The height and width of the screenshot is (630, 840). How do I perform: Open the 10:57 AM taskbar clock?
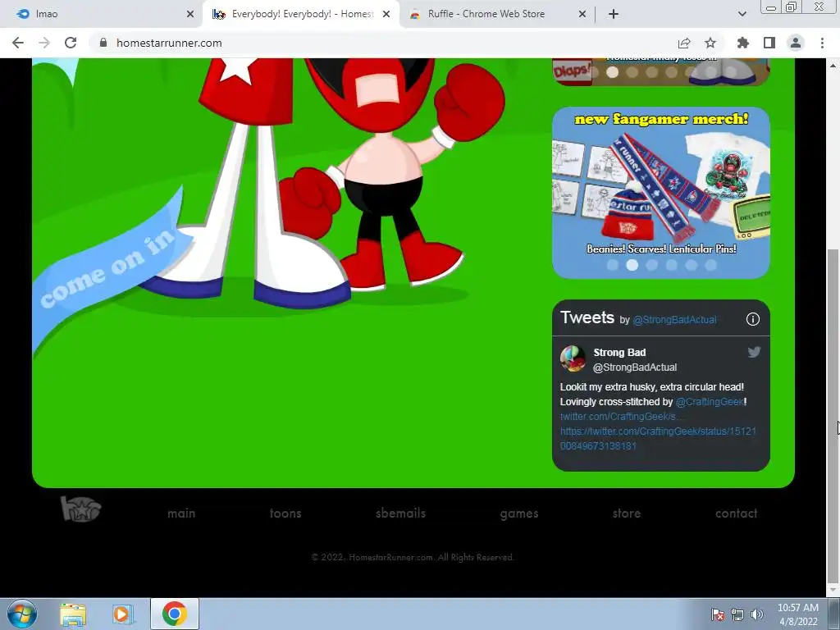pos(797,614)
